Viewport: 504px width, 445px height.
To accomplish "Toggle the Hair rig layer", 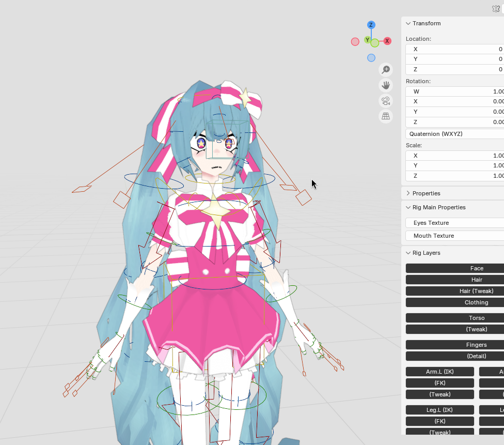I will click(x=455, y=280).
